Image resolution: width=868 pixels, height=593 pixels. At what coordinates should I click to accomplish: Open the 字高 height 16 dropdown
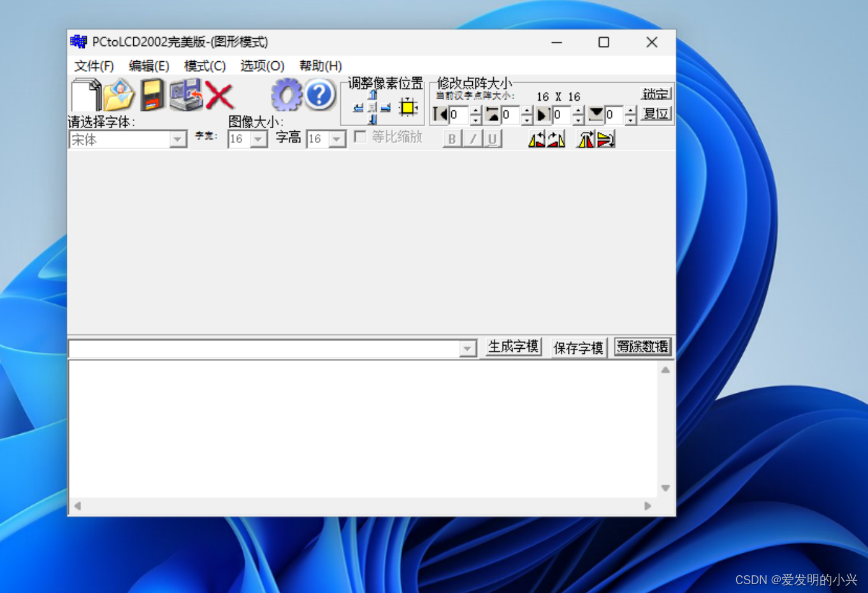tap(337, 139)
